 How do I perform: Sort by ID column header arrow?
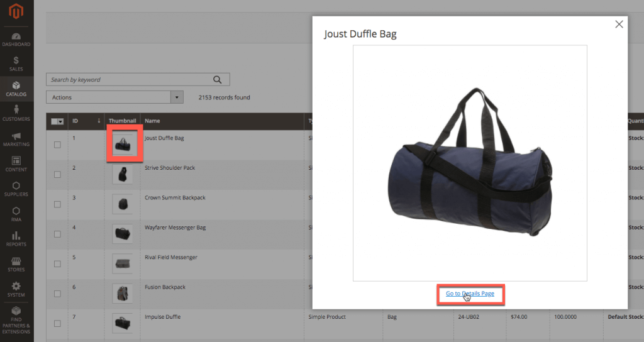pyautogui.click(x=99, y=121)
